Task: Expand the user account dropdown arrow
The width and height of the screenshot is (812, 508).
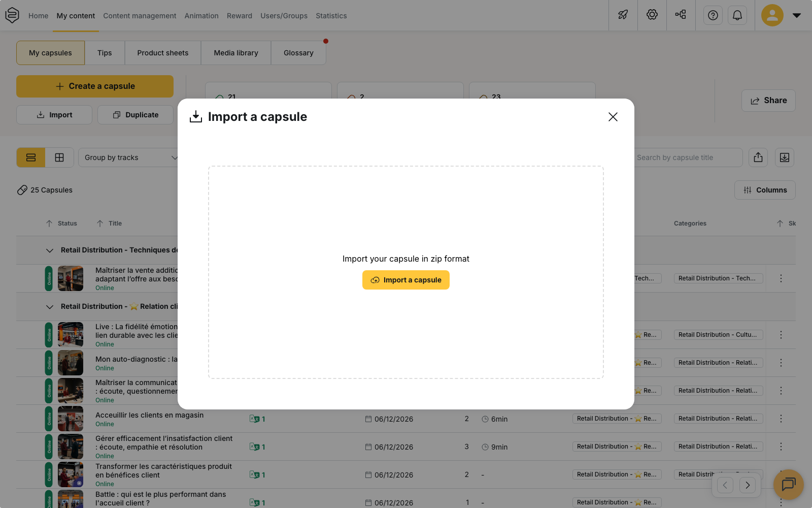Action: [797, 15]
